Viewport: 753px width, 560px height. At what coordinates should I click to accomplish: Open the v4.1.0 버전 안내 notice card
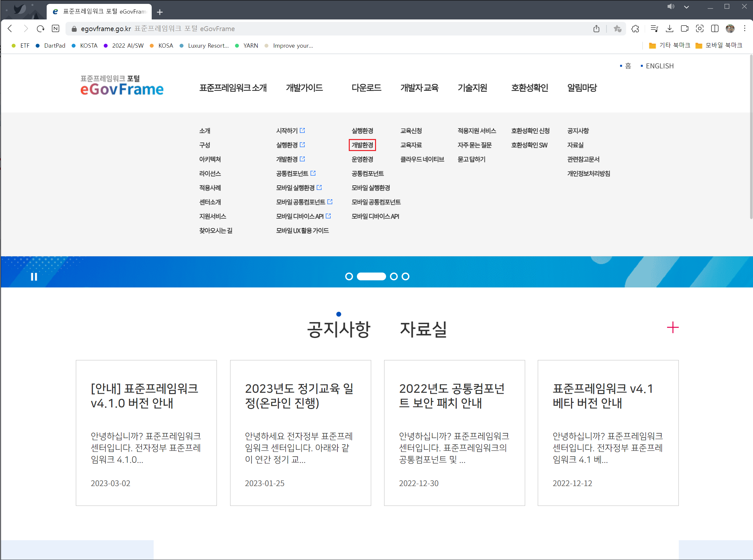[146, 433]
